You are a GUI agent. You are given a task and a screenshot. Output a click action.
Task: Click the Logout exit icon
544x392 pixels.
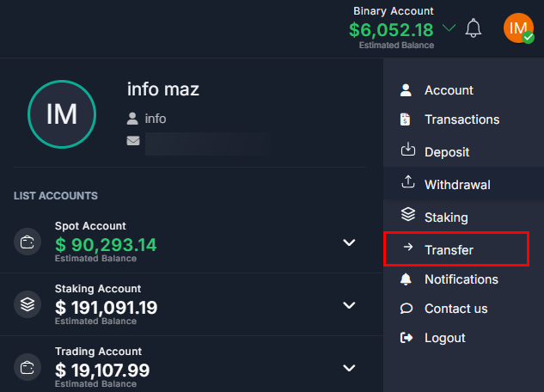407,338
